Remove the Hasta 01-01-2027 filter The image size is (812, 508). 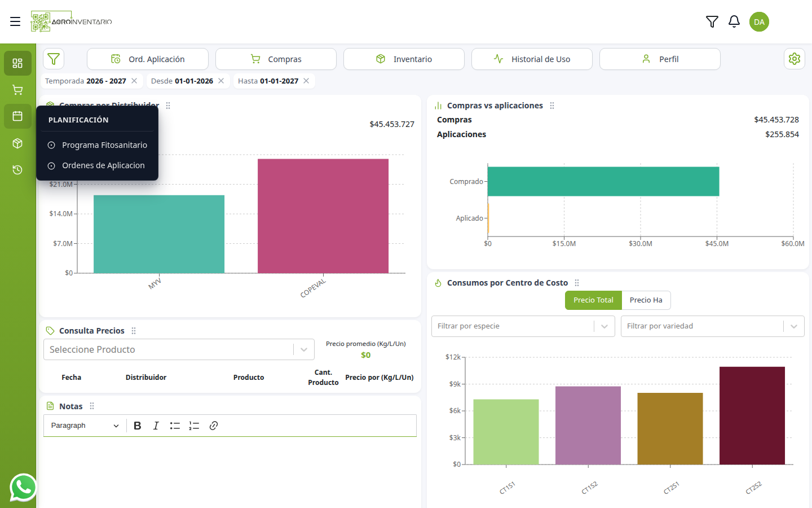point(306,81)
